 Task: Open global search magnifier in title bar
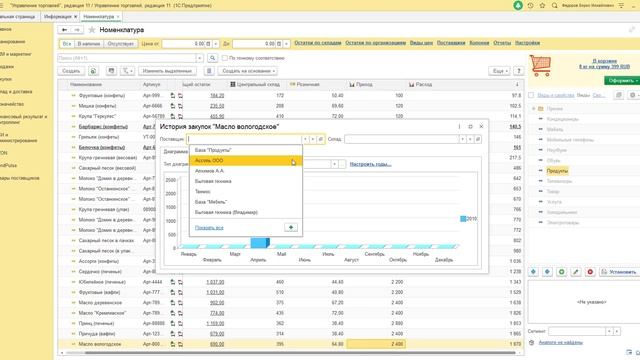pyautogui.click(x=554, y=6)
